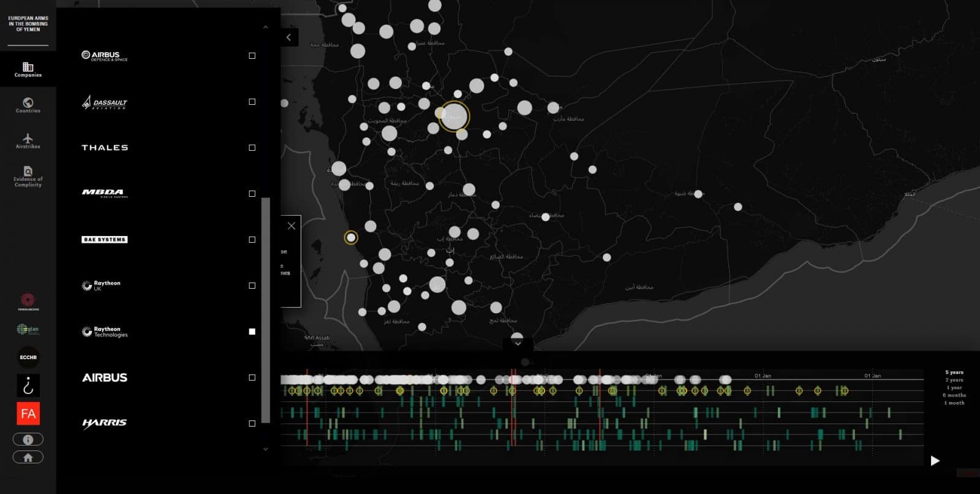
Task: Tick the Raytheon UK checkbox
Action: [252, 286]
